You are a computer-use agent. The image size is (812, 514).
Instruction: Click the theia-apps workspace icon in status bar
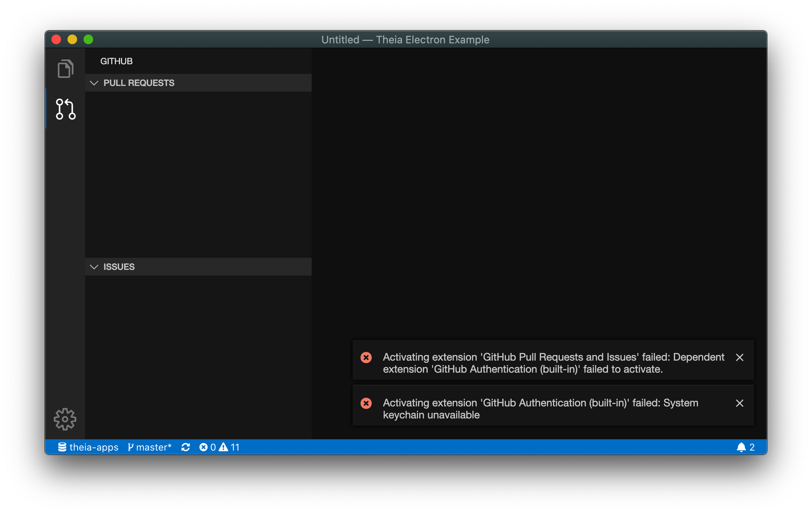click(x=61, y=447)
